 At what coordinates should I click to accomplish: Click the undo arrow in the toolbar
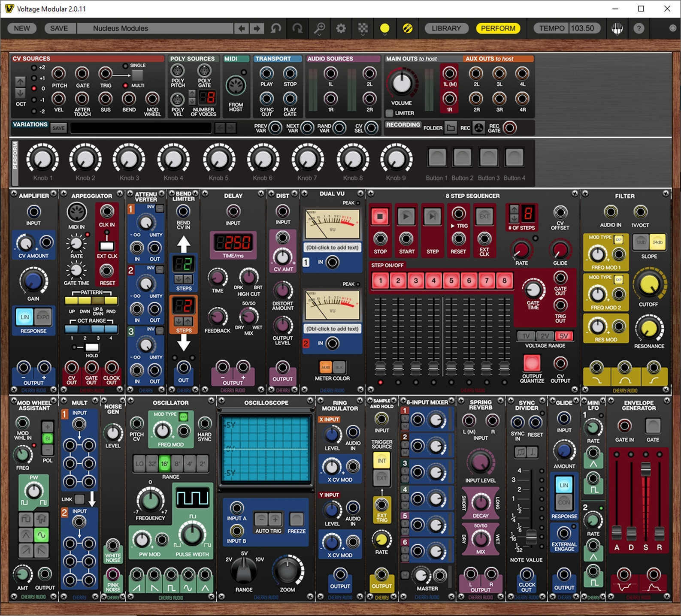pyautogui.click(x=276, y=28)
